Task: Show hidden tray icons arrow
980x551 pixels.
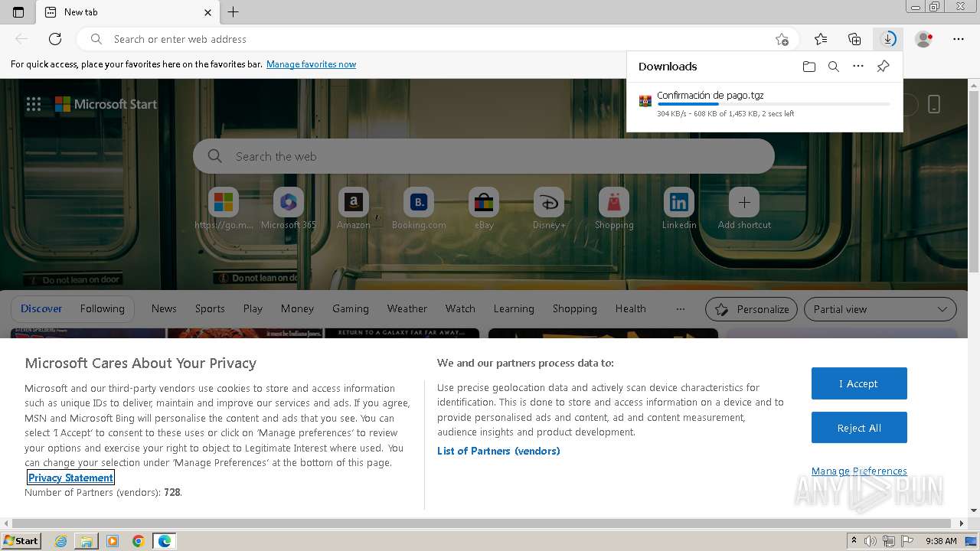Action: coord(854,541)
